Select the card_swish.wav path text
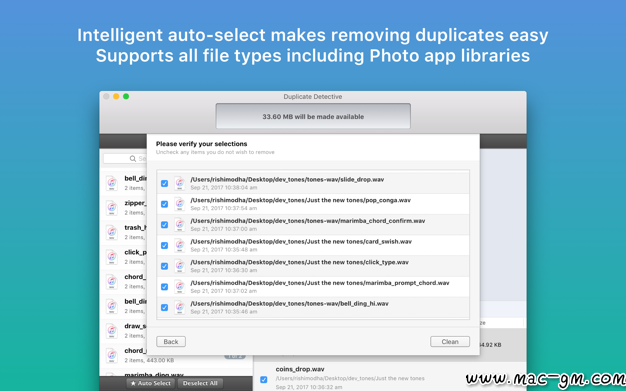 301,242
